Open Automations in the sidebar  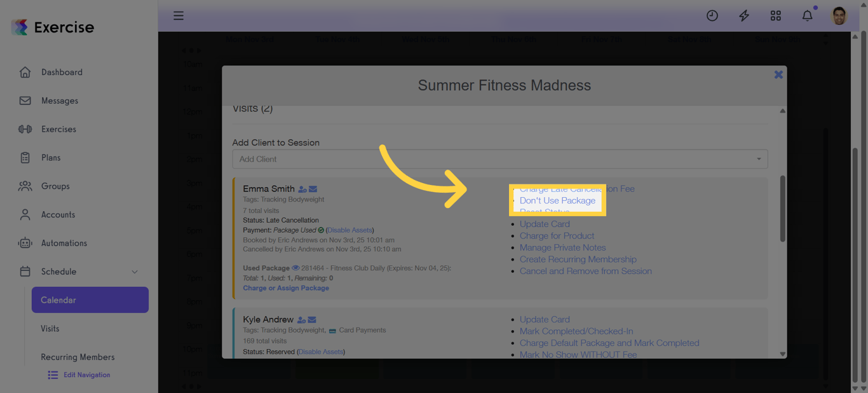click(x=64, y=243)
